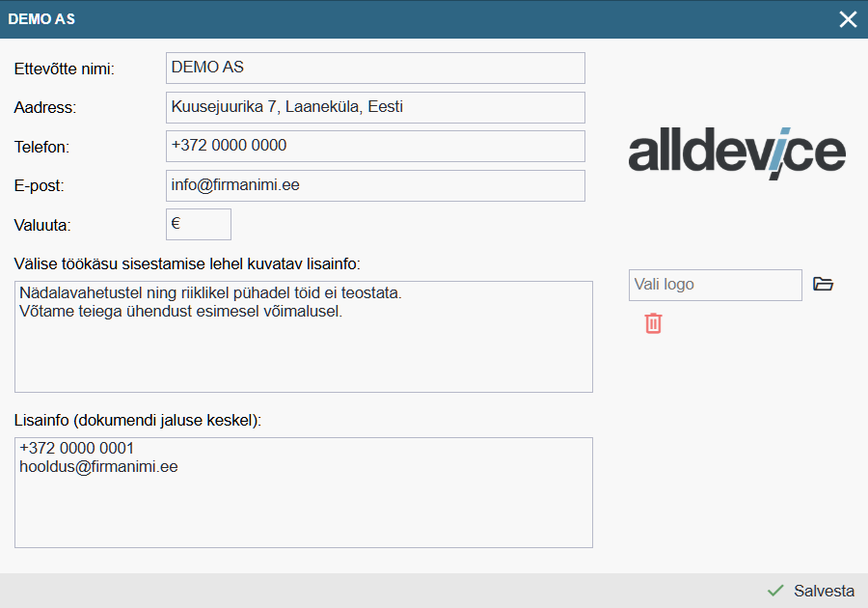The width and height of the screenshot is (868, 608).
Task: Delete the logo with the red trash icon
Action: click(x=653, y=323)
